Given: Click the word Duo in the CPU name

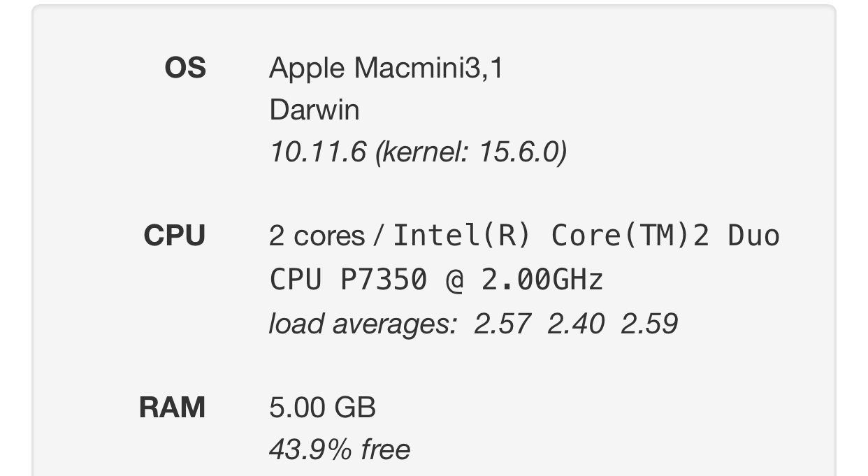Looking at the screenshot, I should (753, 236).
